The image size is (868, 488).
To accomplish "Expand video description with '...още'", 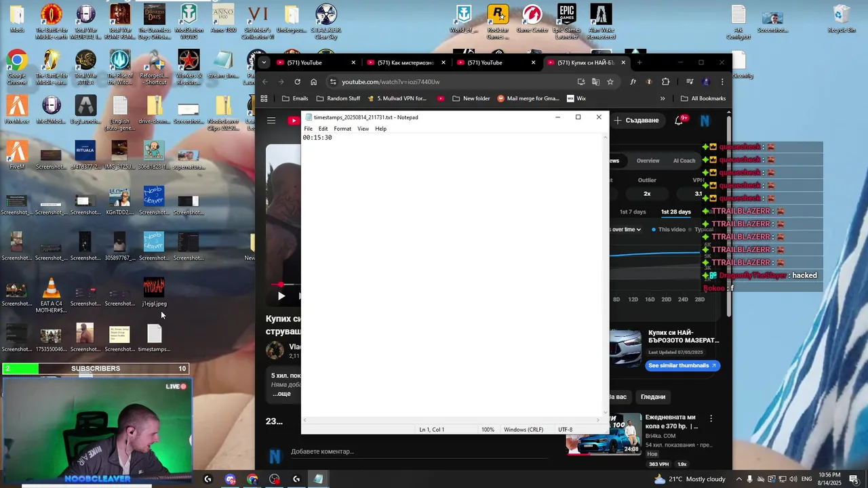I will [281, 394].
